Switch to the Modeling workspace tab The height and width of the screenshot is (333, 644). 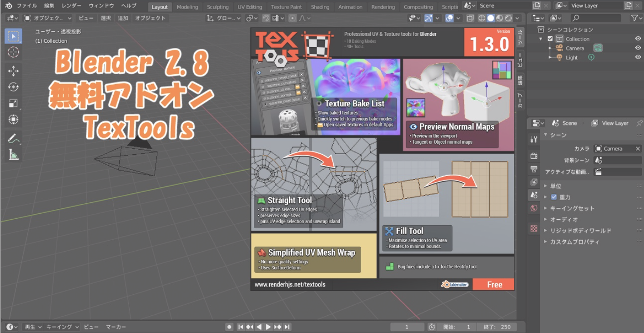tap(187, 7)
